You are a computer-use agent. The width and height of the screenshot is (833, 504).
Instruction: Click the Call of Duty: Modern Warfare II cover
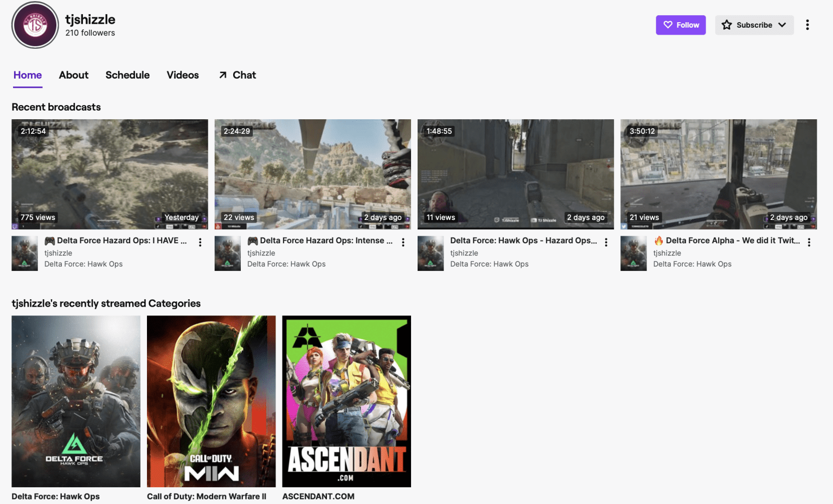[211, 401]
